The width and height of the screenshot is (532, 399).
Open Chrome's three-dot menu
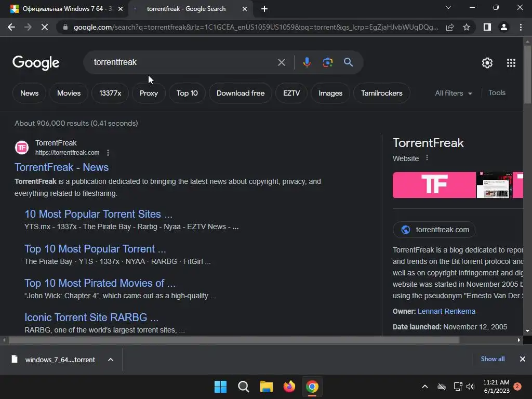[521, 27]
